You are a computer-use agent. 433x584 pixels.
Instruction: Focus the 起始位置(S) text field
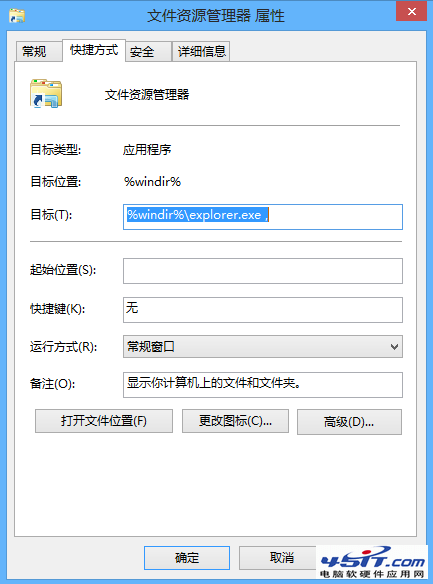[263, 271]
